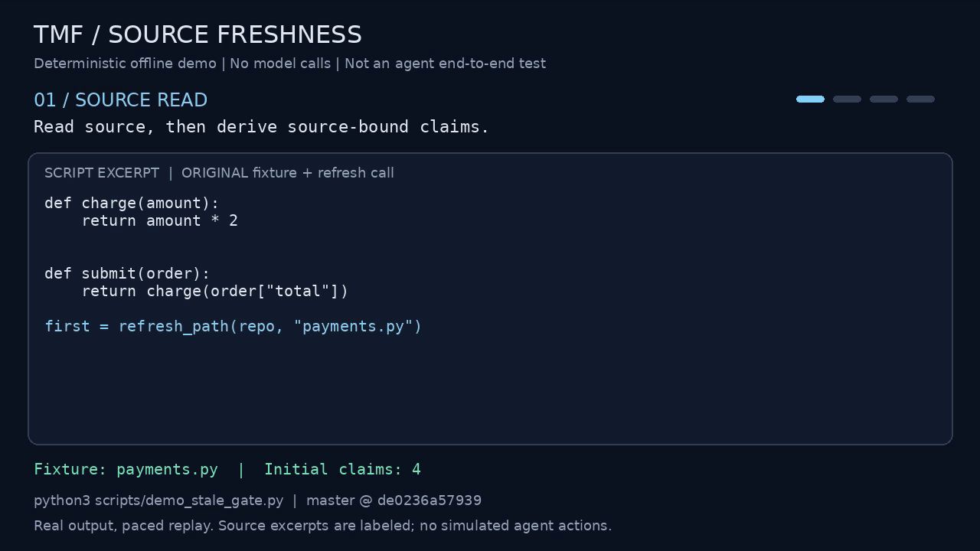Click the return amount * 2 line
The image size is (980, 551).
[159, 220]
